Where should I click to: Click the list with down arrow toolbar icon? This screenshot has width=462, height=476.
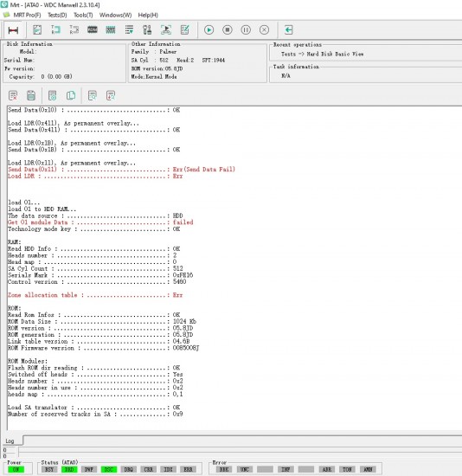129,29
